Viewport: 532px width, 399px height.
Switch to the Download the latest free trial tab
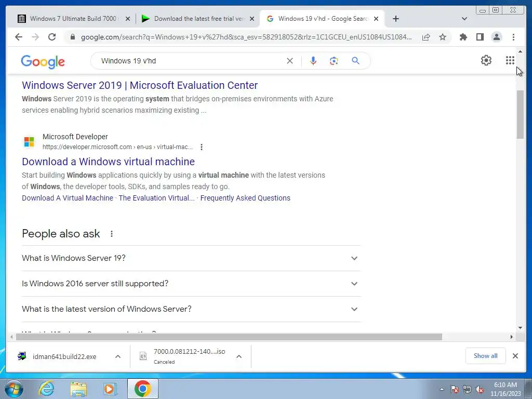(x=198, y=19)
